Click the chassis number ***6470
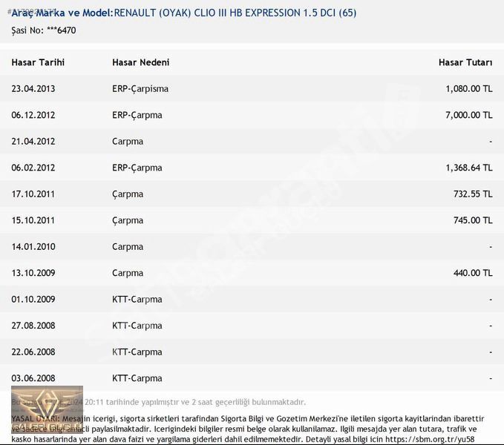The image size is (504, 445). point(62,30)
